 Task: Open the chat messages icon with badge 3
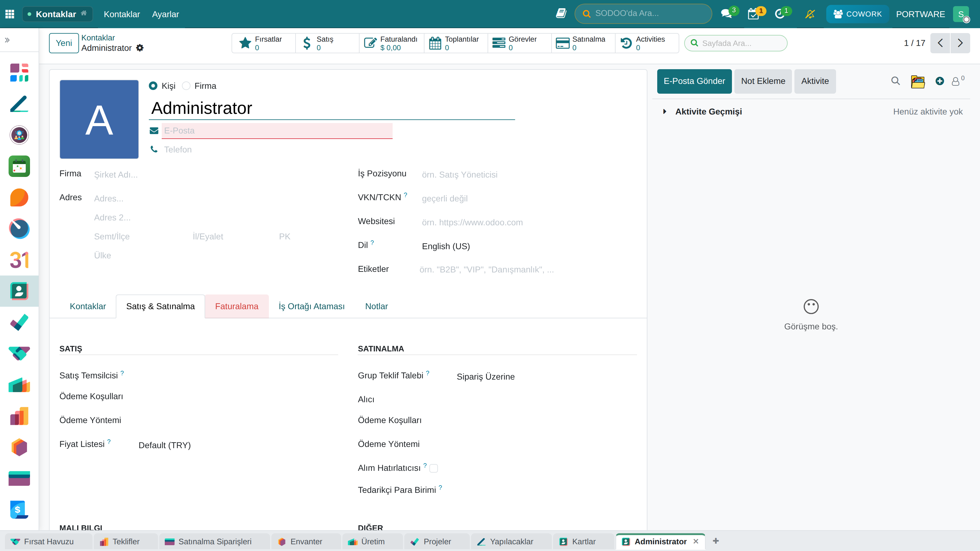point(727,14)
